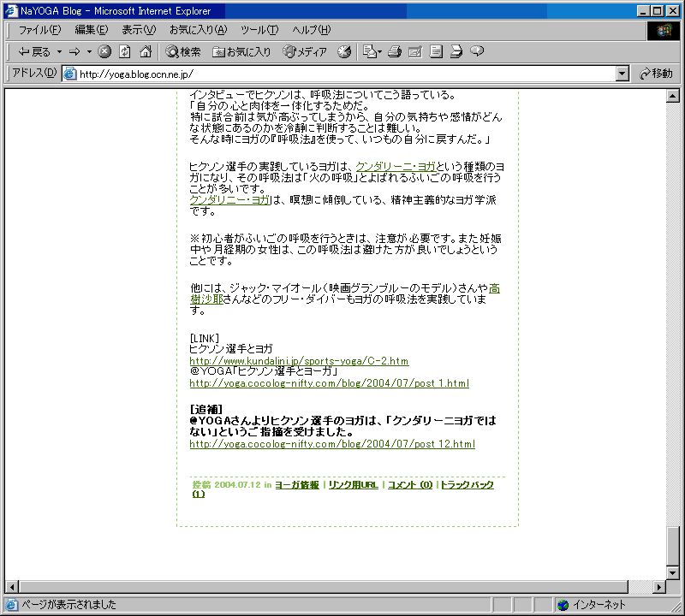The image size is (685, 616).
Task: Click the ページが表示されました status text
Action: point(69,605)
